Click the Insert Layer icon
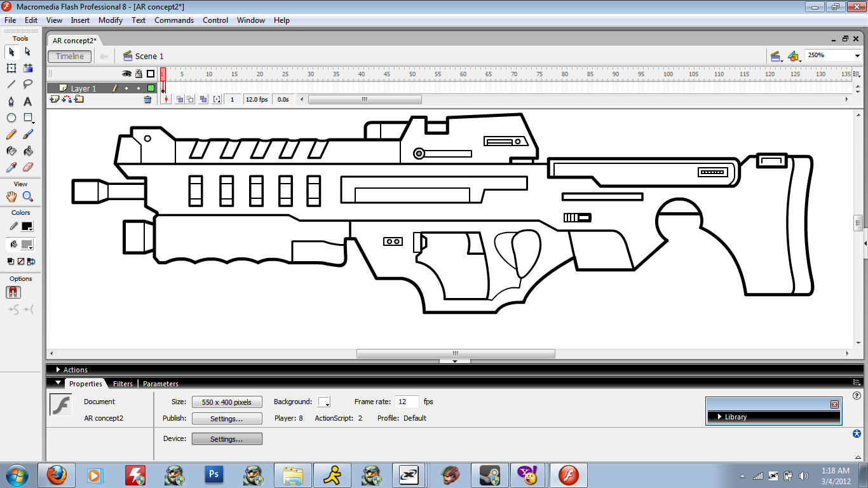This screenshot has width=868, height=488. point(55,100)
